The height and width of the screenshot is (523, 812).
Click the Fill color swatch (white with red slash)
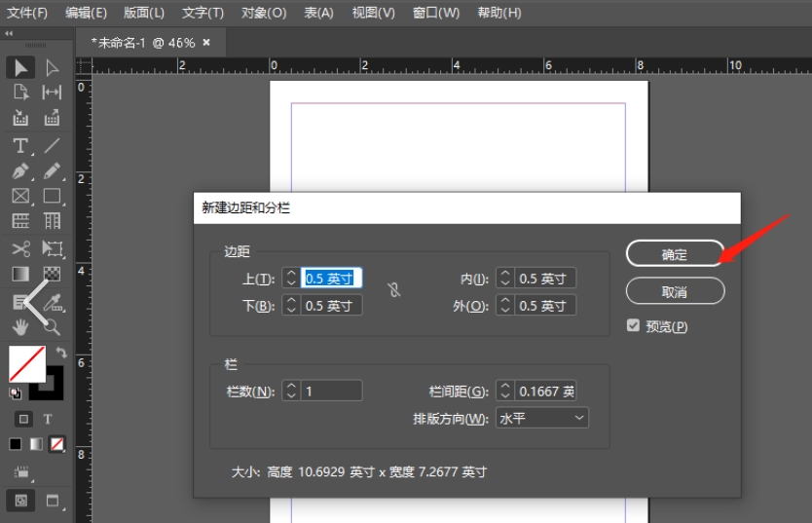27,364
